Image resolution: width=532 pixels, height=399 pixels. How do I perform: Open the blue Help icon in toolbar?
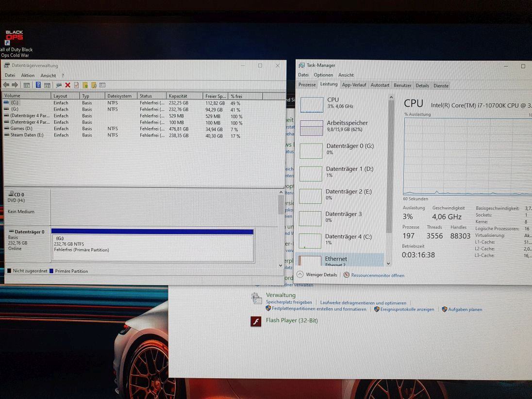coord(38,85)
